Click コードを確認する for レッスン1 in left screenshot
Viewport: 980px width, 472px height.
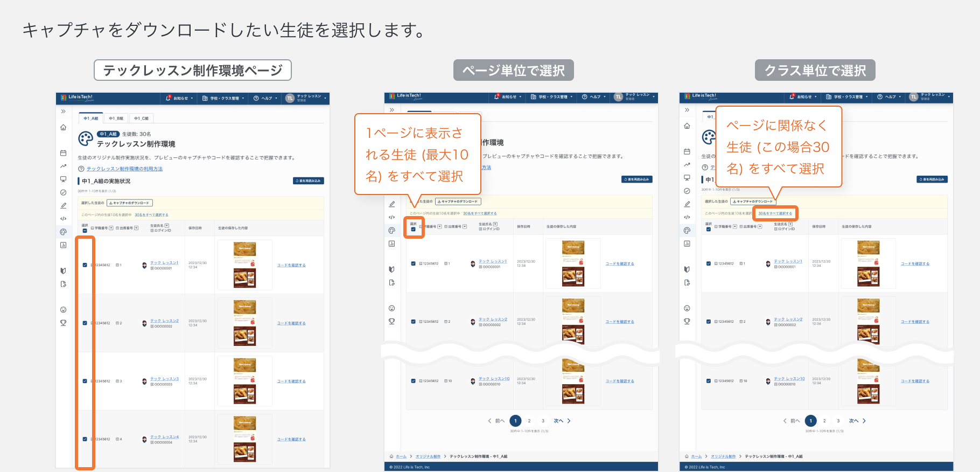(x=291, y=265)
